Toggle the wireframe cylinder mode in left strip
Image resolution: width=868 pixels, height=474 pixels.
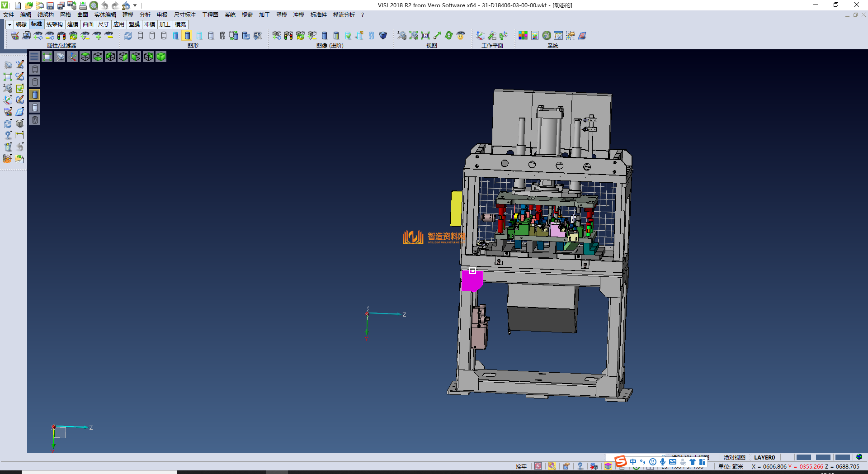35,69
